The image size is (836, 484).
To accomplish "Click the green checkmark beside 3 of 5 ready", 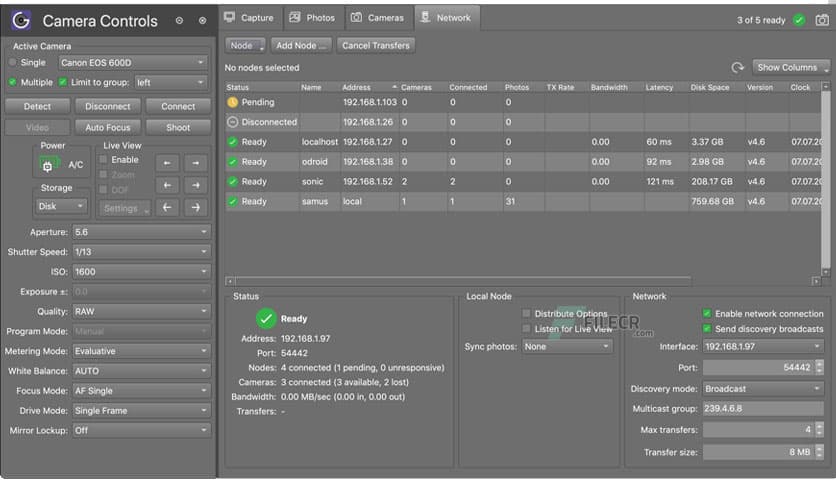I will pos(799,20).
